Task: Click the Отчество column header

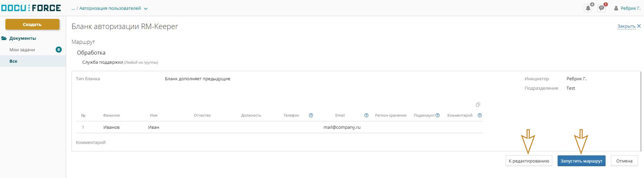Action: click(x=202, y=115)
